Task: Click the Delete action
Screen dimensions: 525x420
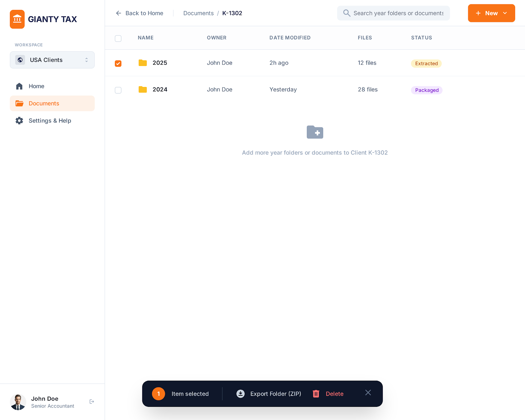Action: tap(334, 393)
